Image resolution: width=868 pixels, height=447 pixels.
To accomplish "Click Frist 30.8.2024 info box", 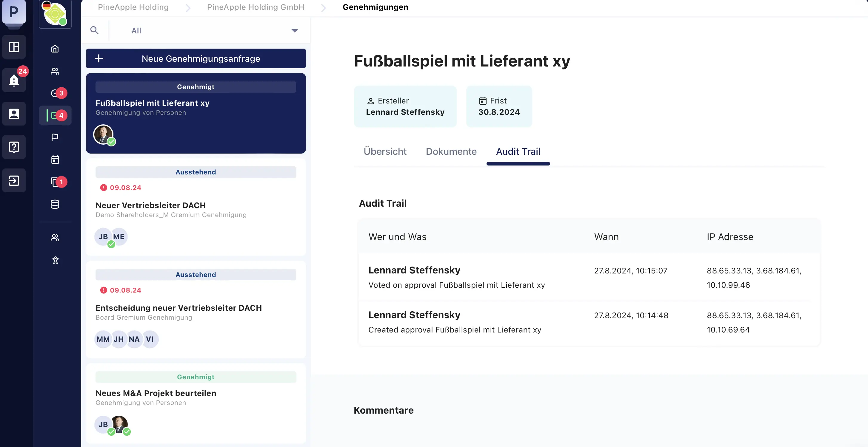I will pos(499,106).
